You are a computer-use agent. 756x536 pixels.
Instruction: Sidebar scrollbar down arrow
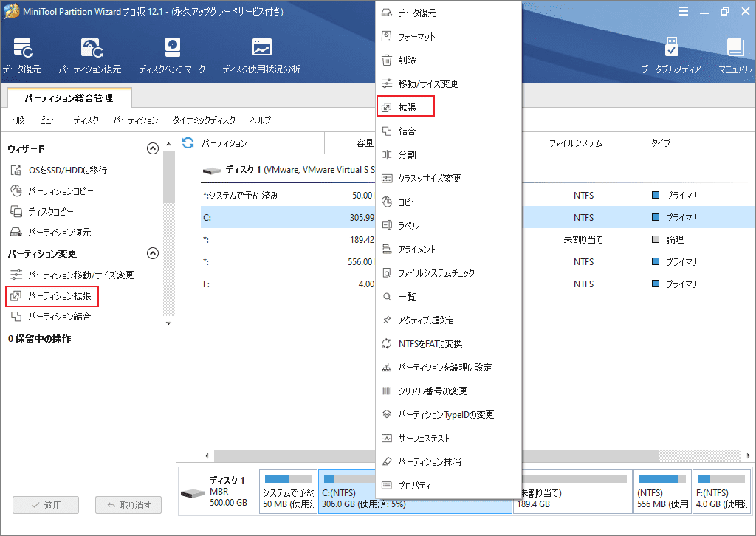[168, 323]
